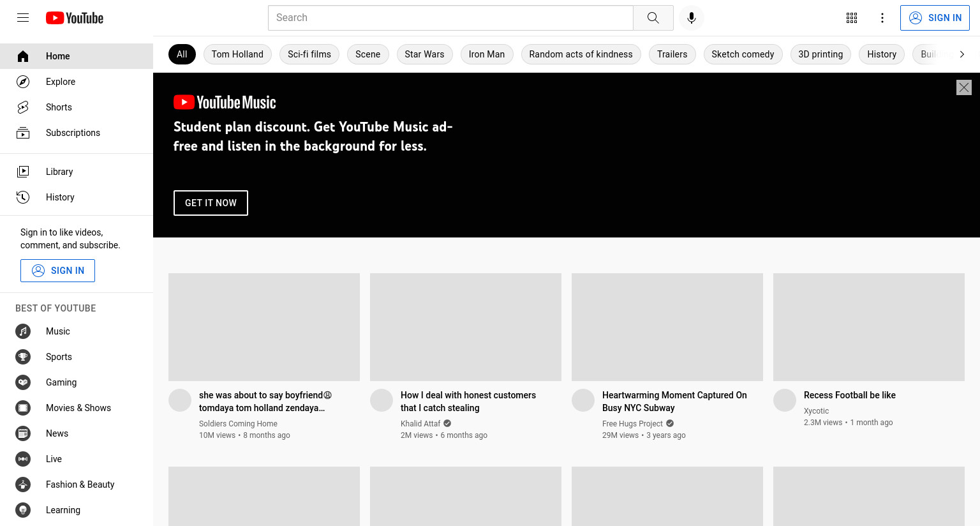Click the Subscriptions icon

(x=23, y=133)
